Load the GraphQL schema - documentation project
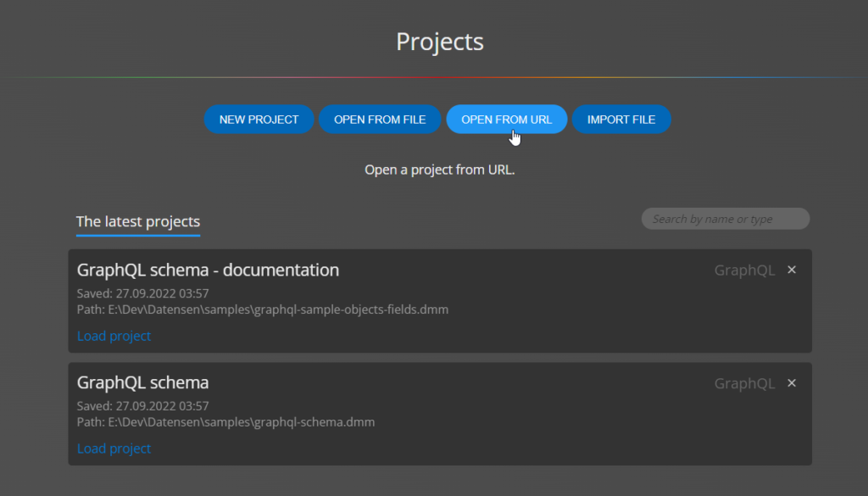This screenshot has height=496, width=868. (x=114, y=336)
